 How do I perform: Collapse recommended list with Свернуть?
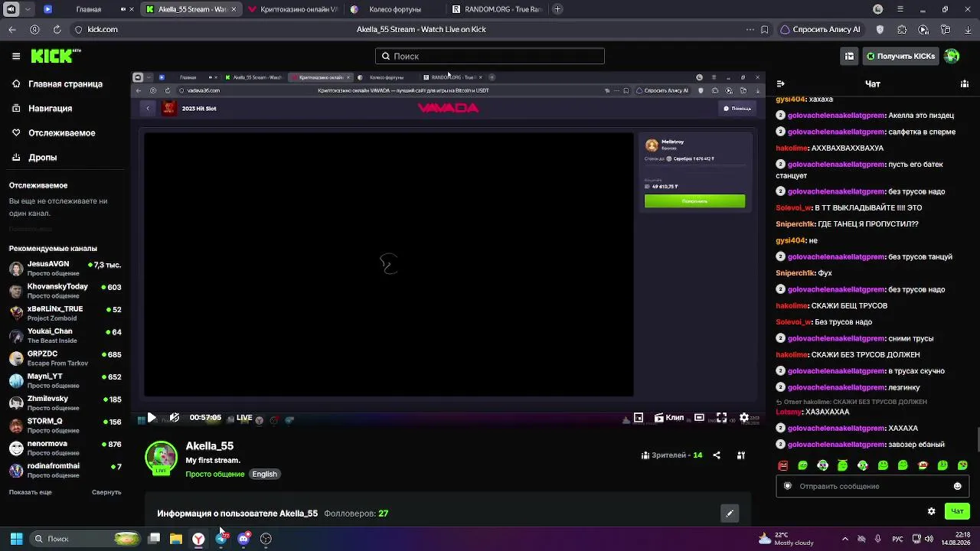coord(106,492)
